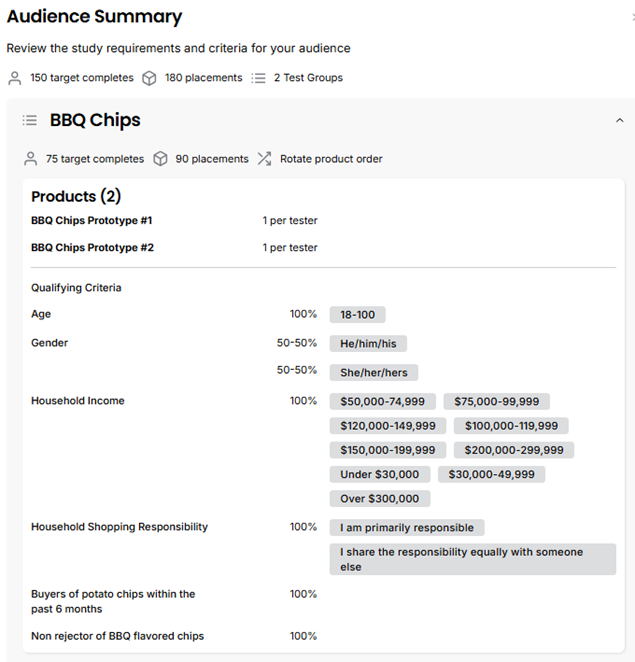Screen dimensions: 635x662
Task: Click the 90 placements box icon
Action: 160,159
